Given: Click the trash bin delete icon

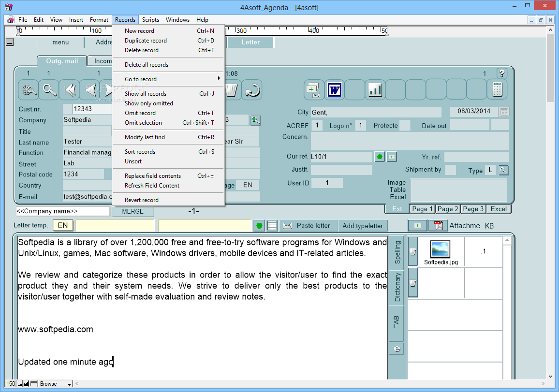Looking at the screenshot, I should [x=232, y=90].
